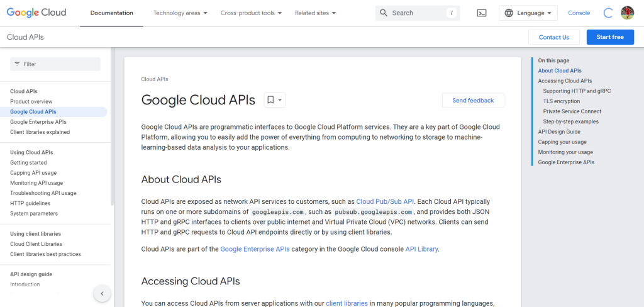Viewport: 644px width, 307px height.
Task: Open the Cloud Pub/Sub API link
Action: [x=385, y=201]
